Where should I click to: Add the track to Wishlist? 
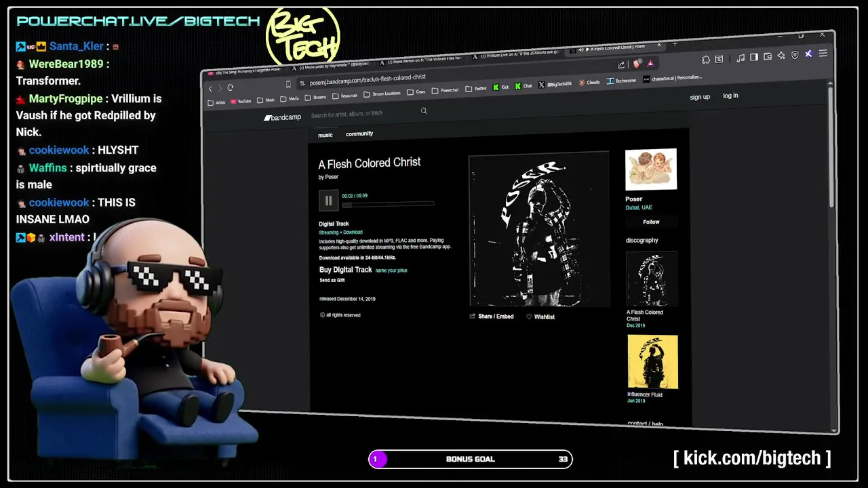pyautogui.click(x=540, y=317)
